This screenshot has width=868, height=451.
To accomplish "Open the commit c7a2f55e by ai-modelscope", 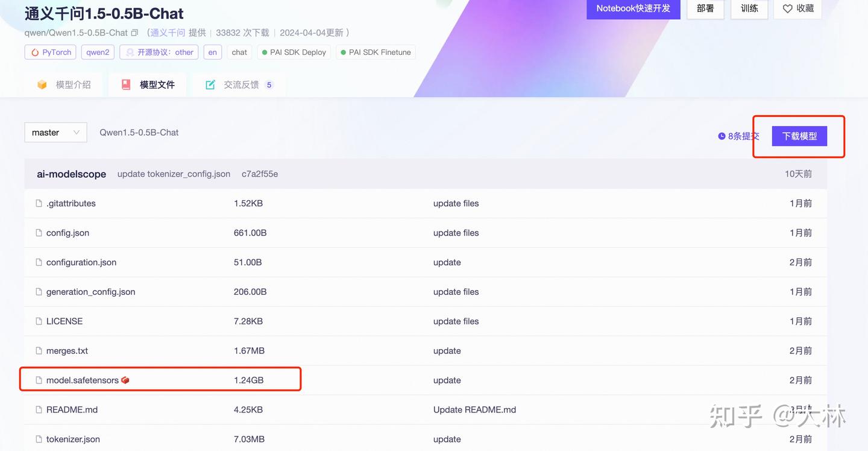I will (259, 174).
